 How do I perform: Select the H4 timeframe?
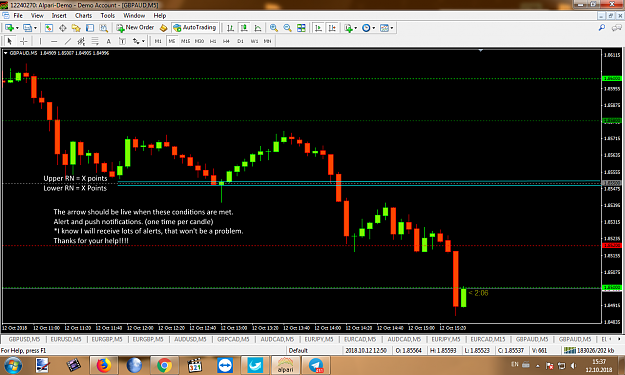click(x=226, y=41)
